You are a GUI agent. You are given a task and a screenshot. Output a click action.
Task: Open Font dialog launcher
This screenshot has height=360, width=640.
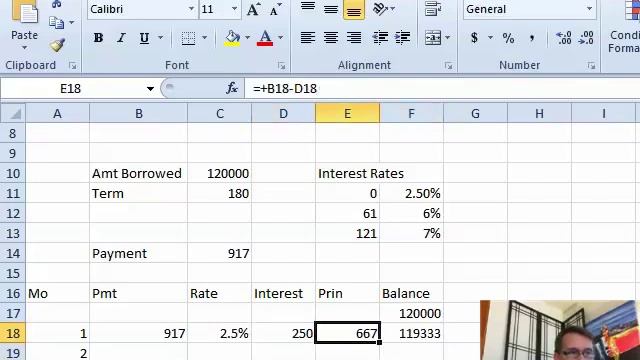[x=281, y=65]
